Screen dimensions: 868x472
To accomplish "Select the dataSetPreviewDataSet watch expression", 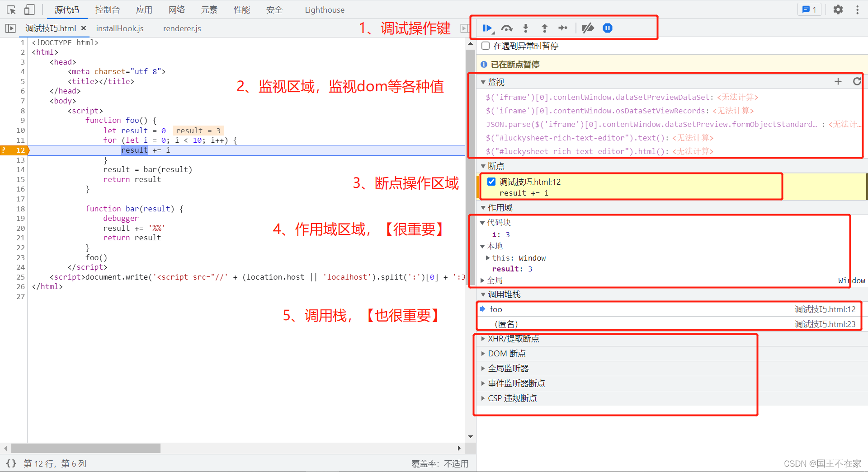I will click(x=622, y=97).
